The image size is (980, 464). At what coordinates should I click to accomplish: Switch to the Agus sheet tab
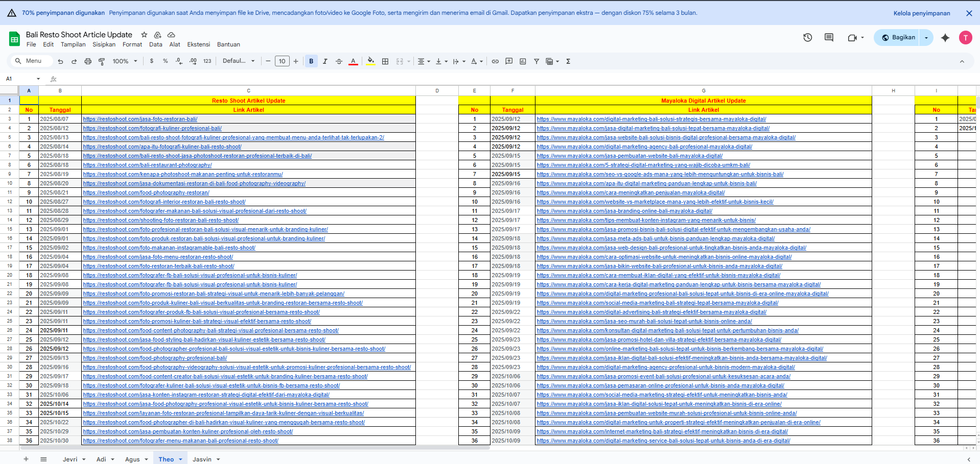[x=132, y=459]
